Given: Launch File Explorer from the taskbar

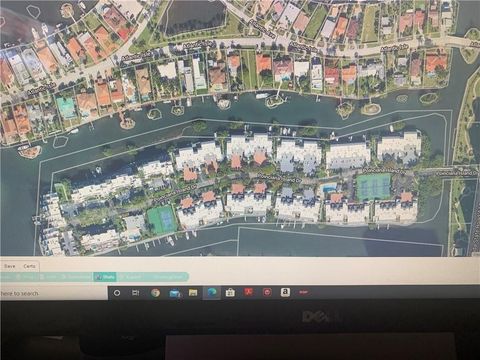Looking at the screenshot, I should click(193, 293).
